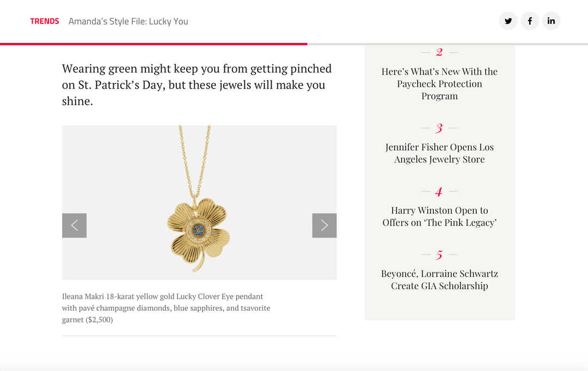Share article on Twitter

pyautogui.click(x=508, y=21)
